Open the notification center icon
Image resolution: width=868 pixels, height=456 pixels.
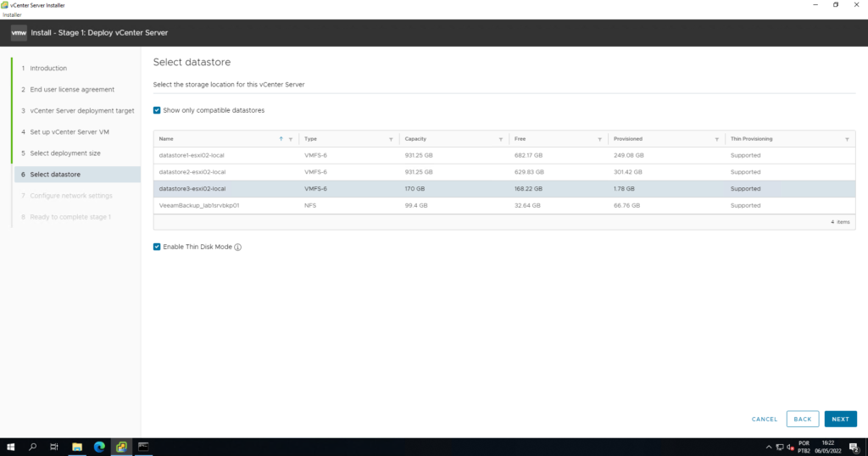(x=854, y=448)
